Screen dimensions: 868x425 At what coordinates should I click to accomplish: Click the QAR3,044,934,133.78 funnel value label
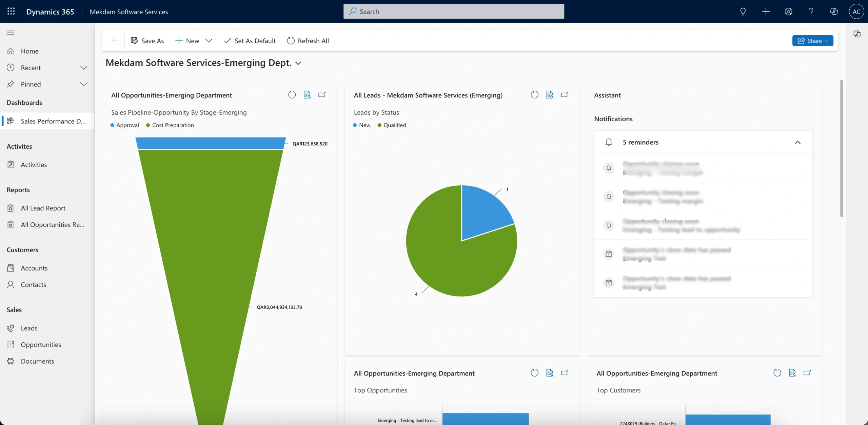[279, 307]
